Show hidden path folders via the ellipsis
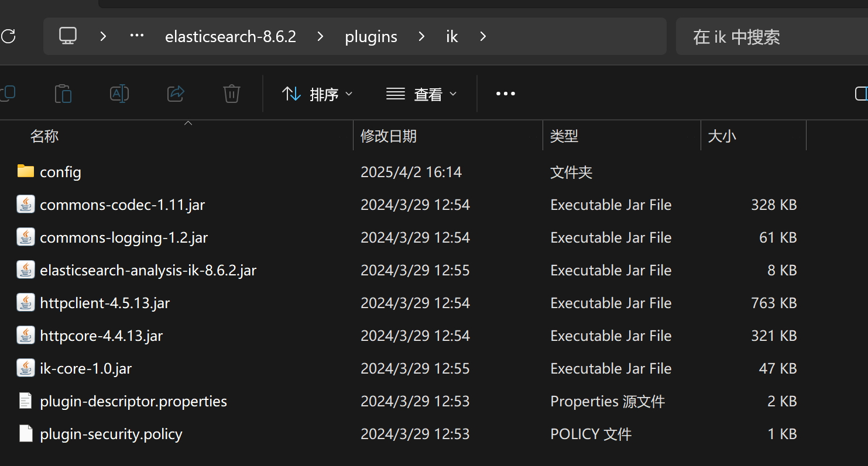This screenshot has height=466, width=868. tap(137, 36)
